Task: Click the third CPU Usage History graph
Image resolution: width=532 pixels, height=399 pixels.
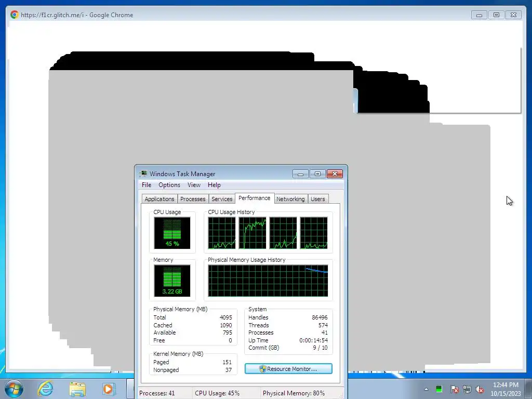Action: [283, 233]
